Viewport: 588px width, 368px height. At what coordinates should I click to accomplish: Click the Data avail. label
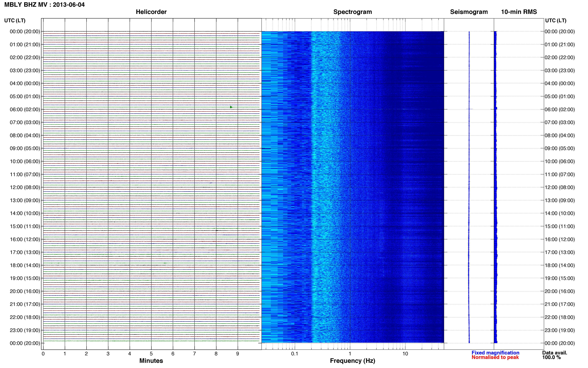(x=555, y=353)
